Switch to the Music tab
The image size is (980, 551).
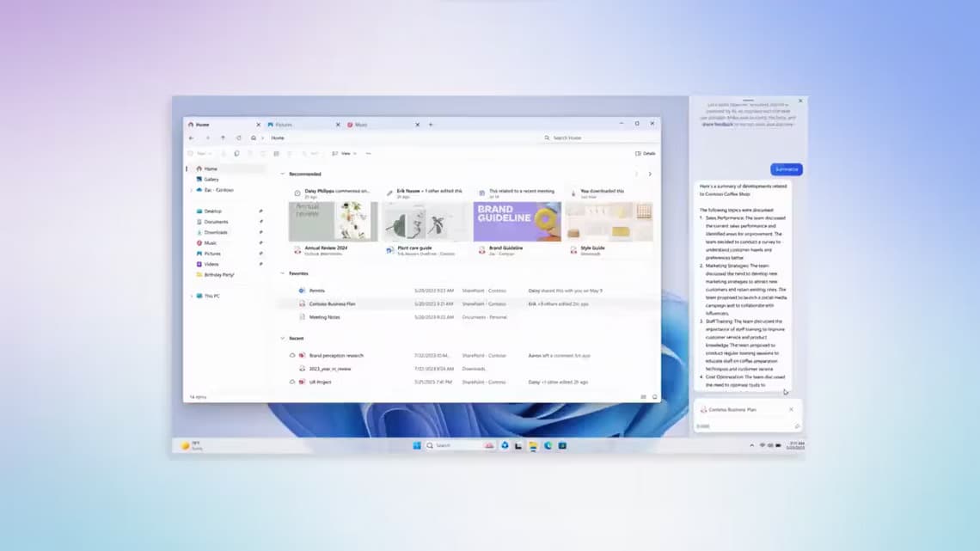pyautogui.click(x=361, y=125)
